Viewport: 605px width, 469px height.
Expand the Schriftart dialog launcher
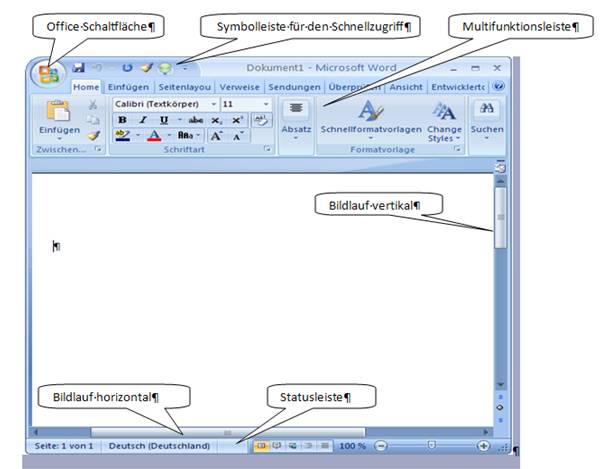tap(268, 149)
